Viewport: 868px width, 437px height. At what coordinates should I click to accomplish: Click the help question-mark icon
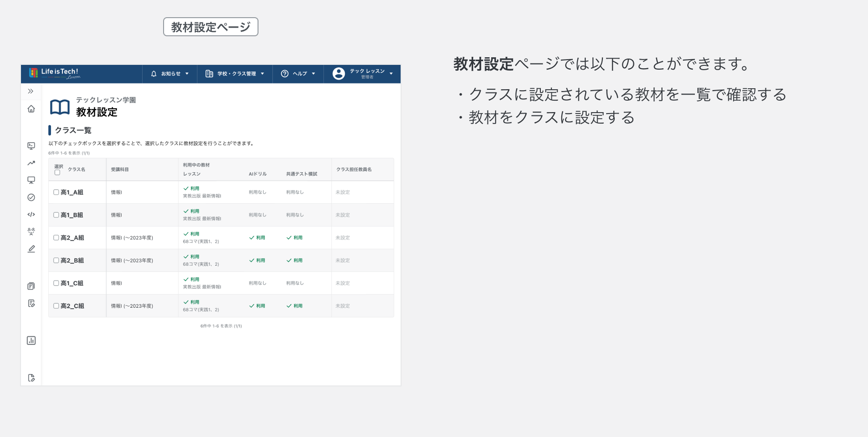(285, 74)
